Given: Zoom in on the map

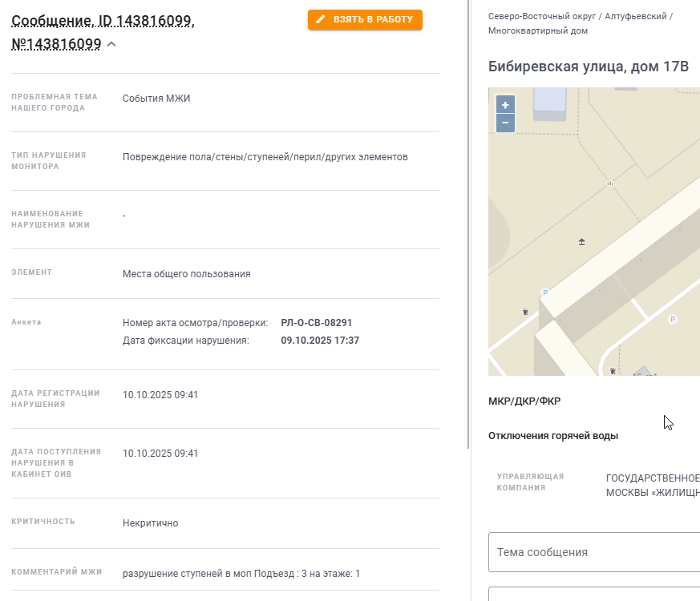Looking at the screenshot, I should pos(505,105).
